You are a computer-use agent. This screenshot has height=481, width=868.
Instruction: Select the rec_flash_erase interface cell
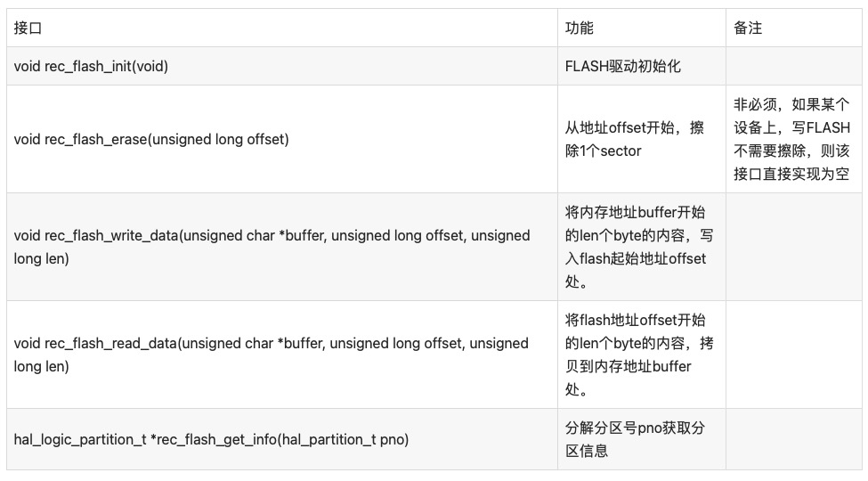point(282,139)
